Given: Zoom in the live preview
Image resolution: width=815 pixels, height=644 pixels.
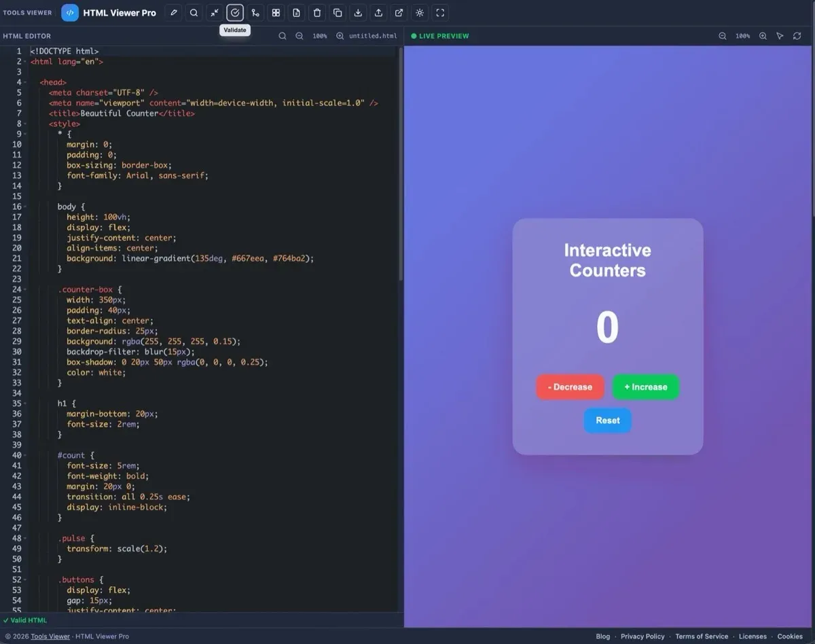Looking at the screenshot, I should pos(763,36).
